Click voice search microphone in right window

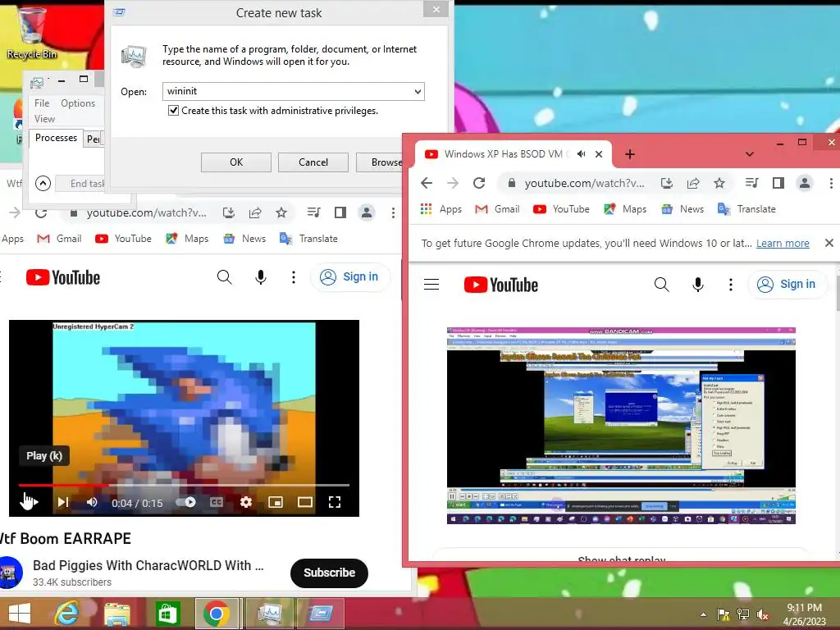[697, 285]
